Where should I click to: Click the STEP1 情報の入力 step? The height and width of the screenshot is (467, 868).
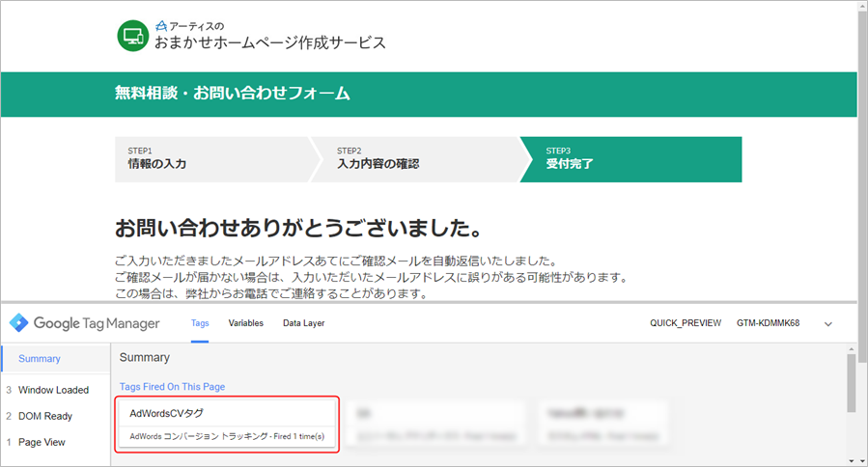[x=213, y=159]
